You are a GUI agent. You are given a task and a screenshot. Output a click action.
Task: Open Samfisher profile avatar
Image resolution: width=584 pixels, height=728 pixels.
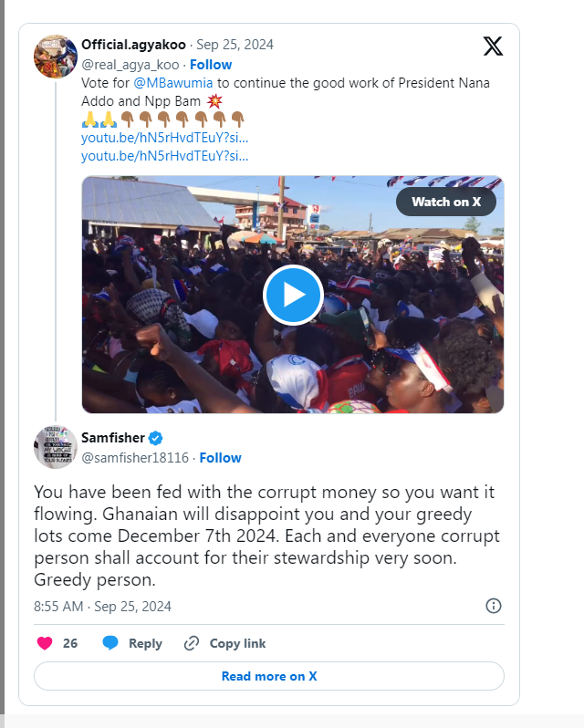(55, 446)
